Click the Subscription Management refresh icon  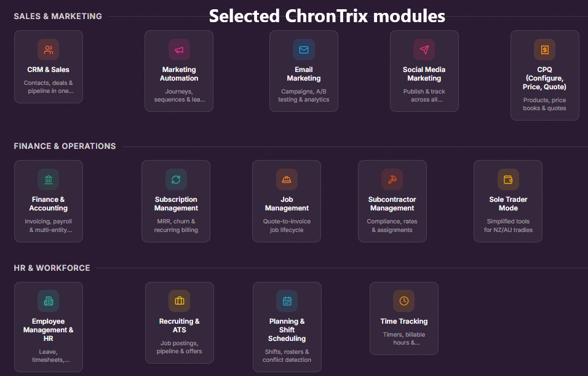pos(176,179)
